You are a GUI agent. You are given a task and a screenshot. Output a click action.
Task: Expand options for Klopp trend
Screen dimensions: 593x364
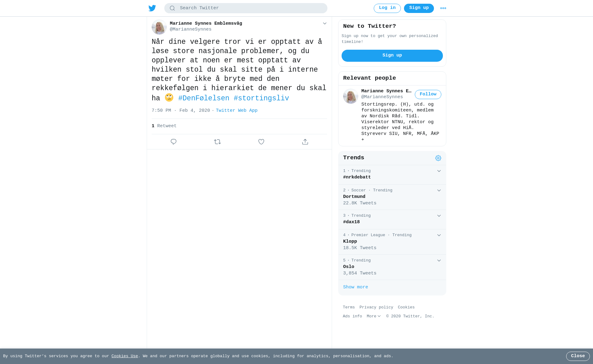pos(439,235)
